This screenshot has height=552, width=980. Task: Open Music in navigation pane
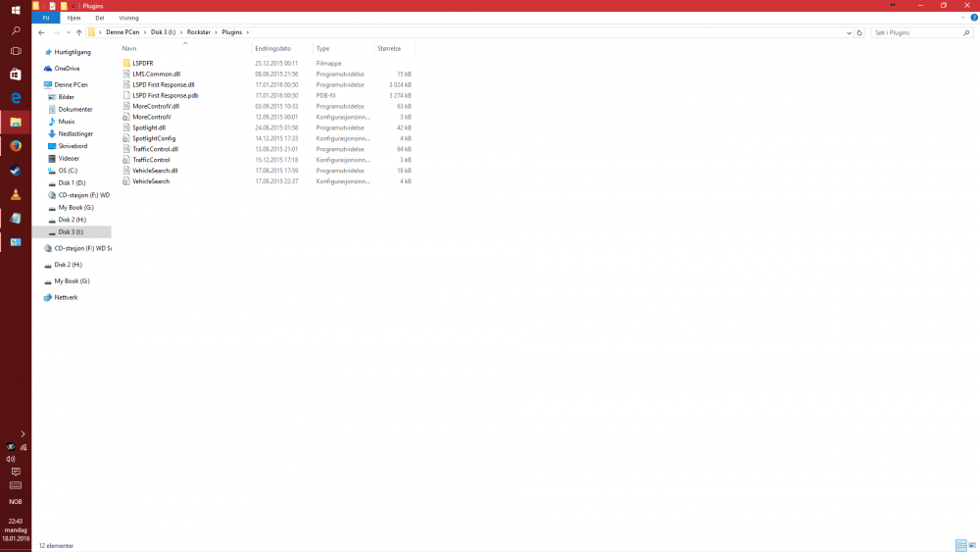pos(67,122)
